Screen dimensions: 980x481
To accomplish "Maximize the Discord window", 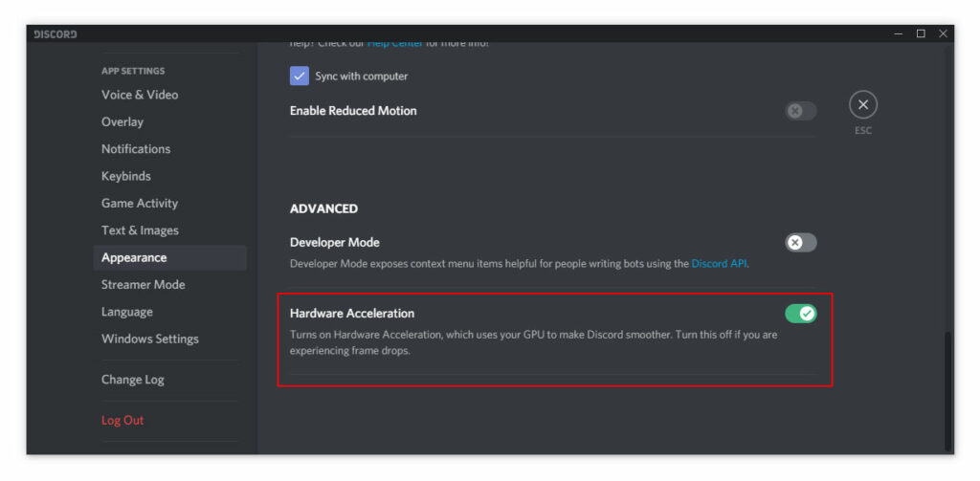I will (921, 33).
